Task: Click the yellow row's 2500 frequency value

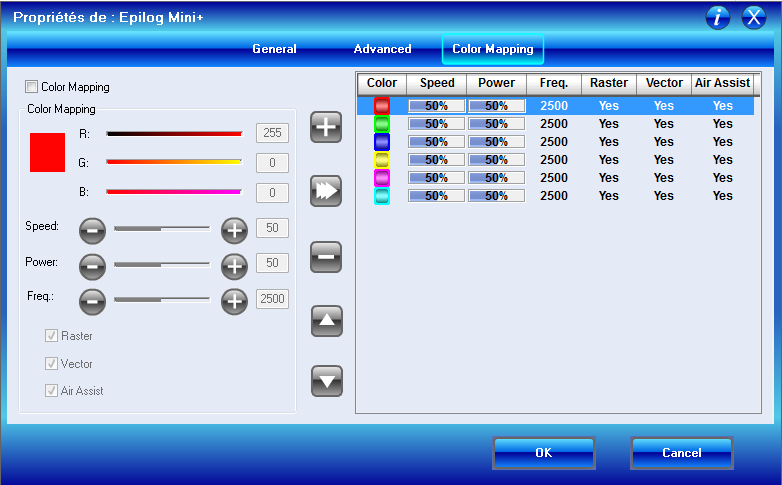Action: pos(554,160)
